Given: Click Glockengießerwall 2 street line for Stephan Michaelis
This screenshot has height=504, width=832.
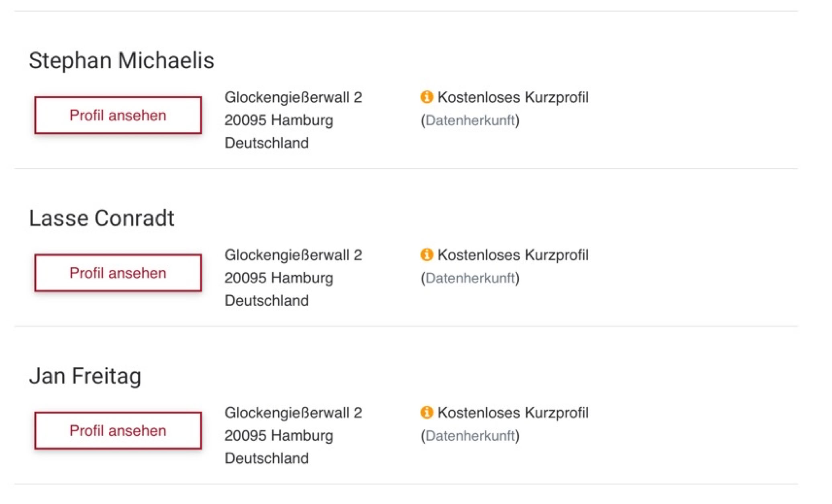Looking at the screenshot, I should [x=293, y=98].
